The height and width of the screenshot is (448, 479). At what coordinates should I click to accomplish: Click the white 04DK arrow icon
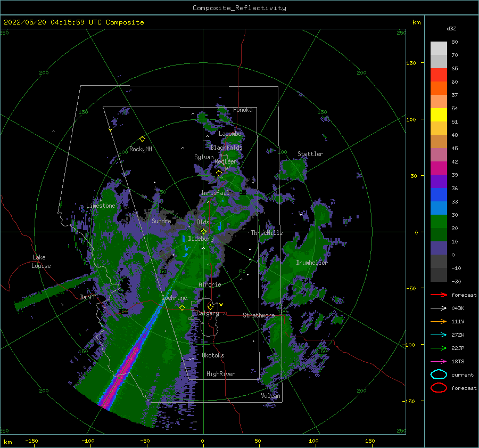click(439, 308)
